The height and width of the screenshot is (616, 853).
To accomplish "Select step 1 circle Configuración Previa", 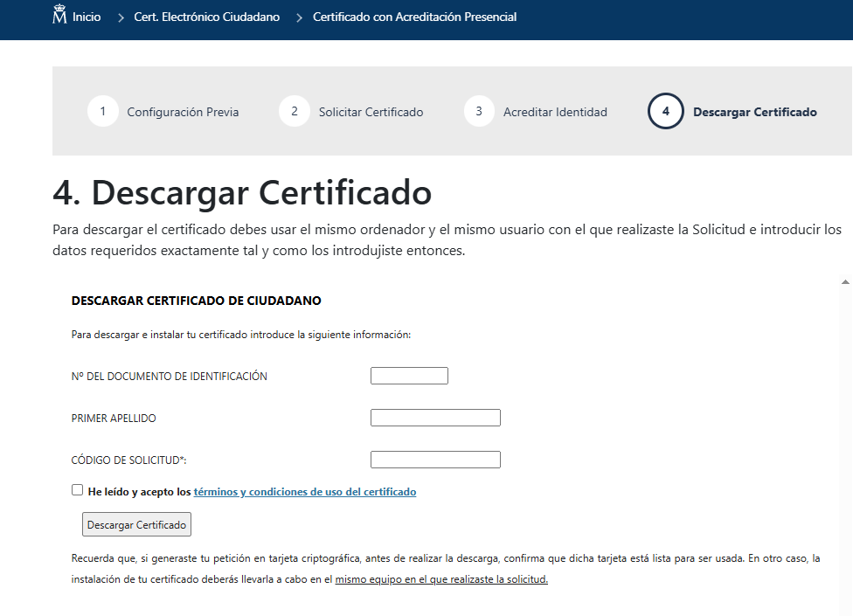I will pyautogui.click(x=103, y=111).
